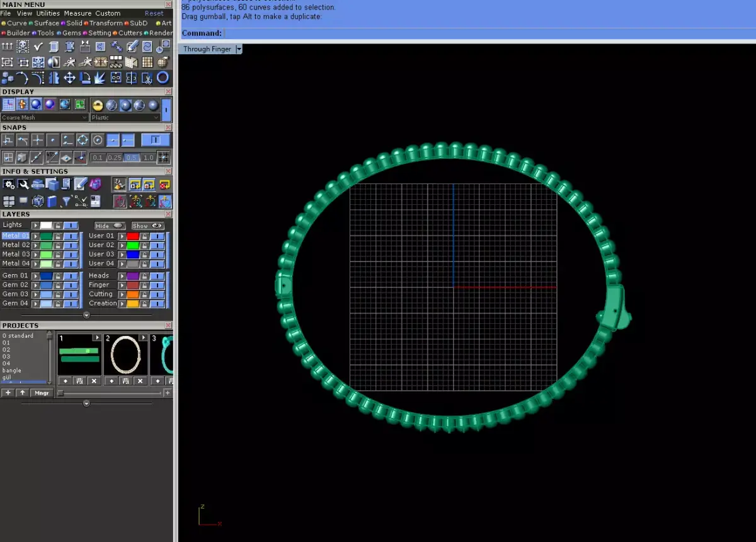This screenshot has width=756, height=542.
Task: Open the Gems menu
Action: [x=71, y=33]
